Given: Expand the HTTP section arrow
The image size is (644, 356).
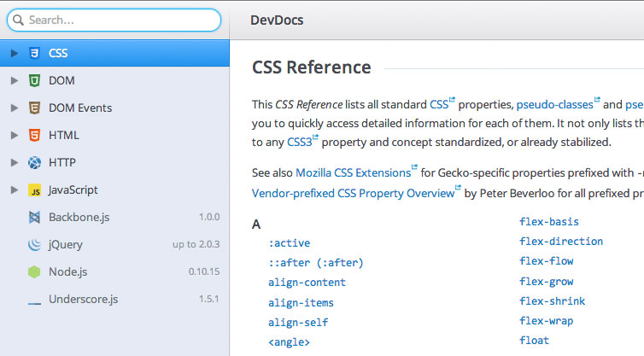Looking at the screenshot, I should [x=14, y=162].
